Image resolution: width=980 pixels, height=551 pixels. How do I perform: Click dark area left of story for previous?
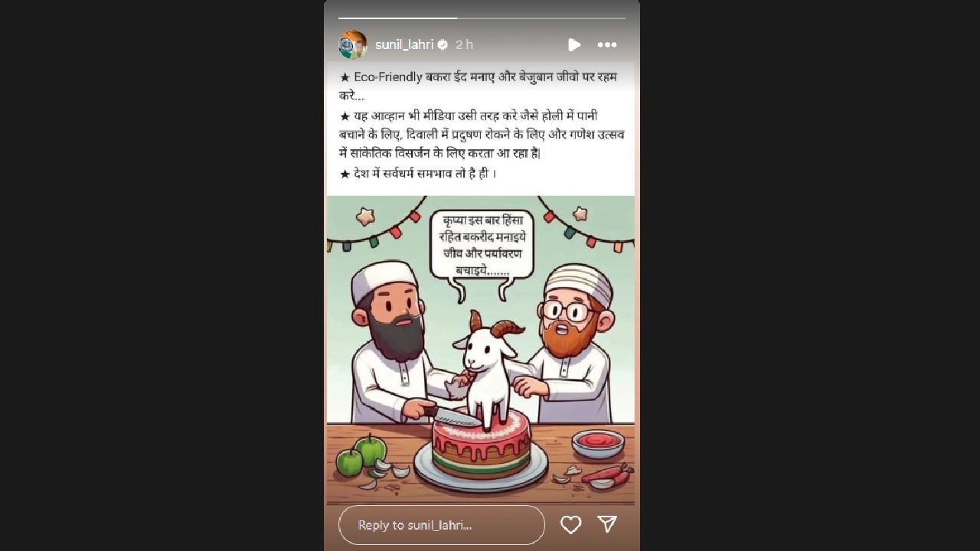point(162,275)
